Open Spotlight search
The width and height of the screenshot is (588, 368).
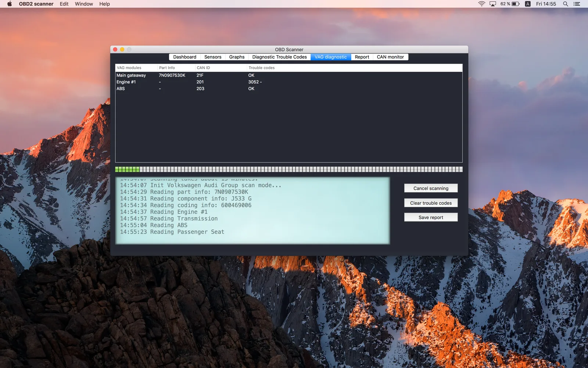tap(566, 4)
